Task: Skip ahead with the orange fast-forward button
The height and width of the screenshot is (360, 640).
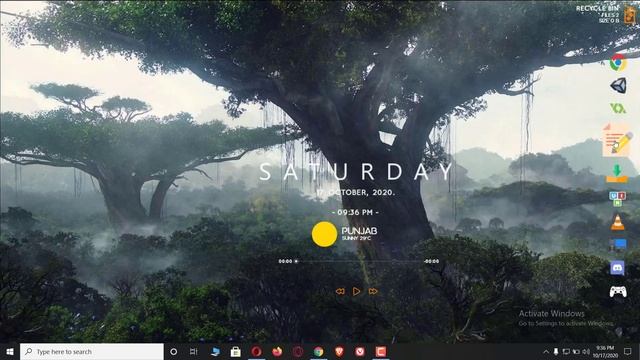Action: pyautogui.click(x=373, y=291)
